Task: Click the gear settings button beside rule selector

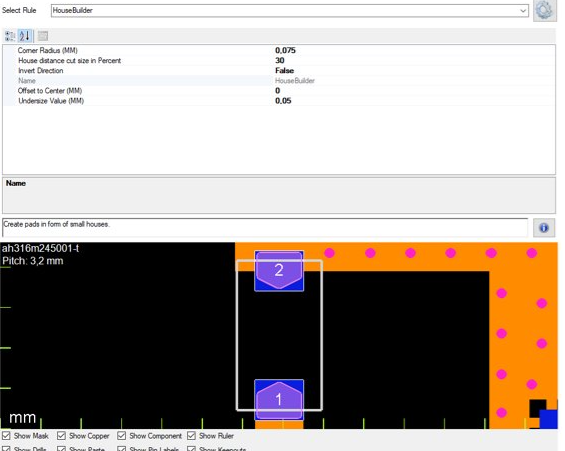Action: [x=544, y=10]
